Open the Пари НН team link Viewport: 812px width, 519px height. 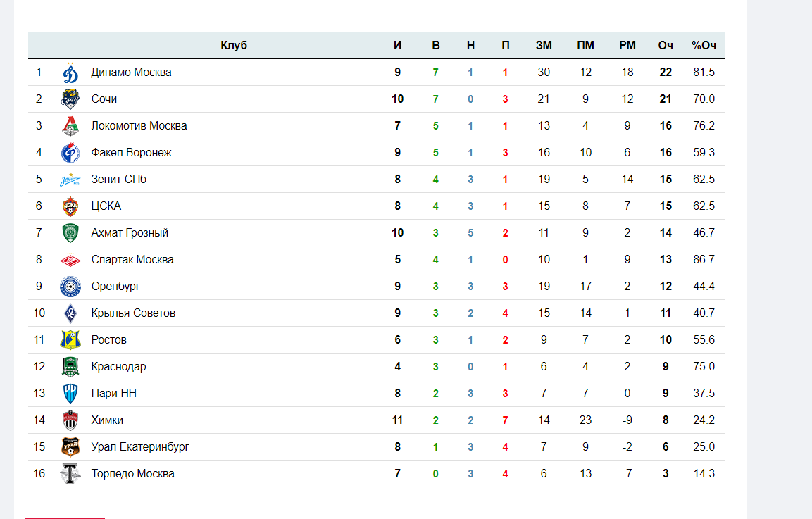[x=114, y=394]
